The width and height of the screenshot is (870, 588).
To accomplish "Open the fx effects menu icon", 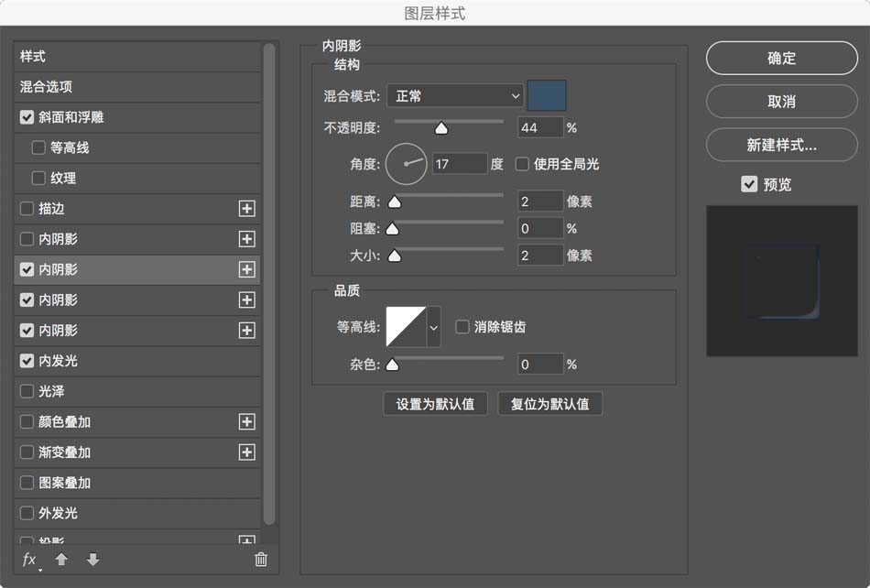I will click(x=30, y=560).
